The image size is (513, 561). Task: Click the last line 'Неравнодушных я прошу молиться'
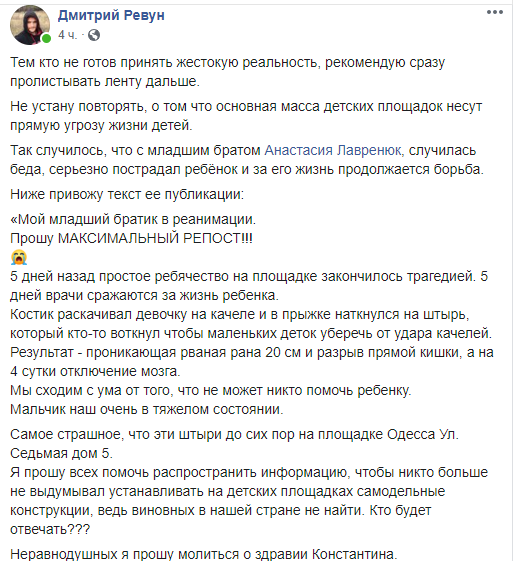coord(204,554)
